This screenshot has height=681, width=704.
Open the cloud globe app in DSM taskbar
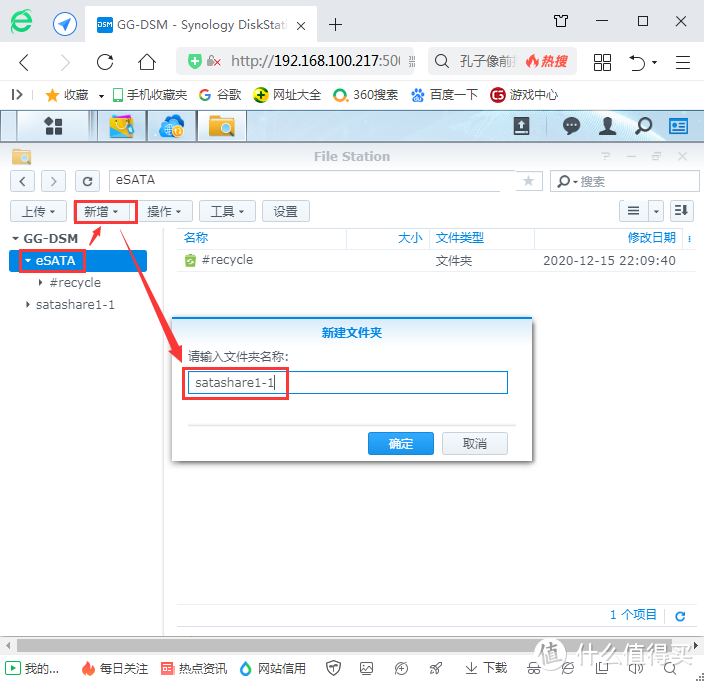172,126
